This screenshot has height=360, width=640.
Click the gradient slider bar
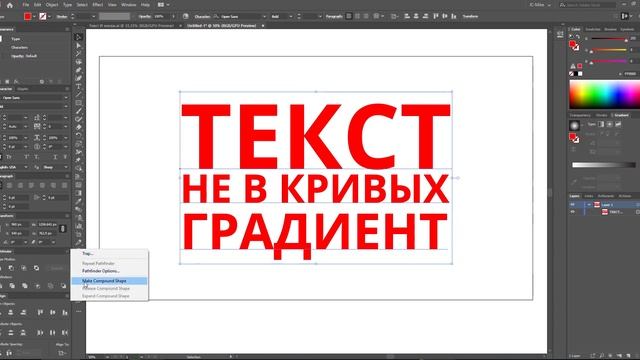[604, 165]
